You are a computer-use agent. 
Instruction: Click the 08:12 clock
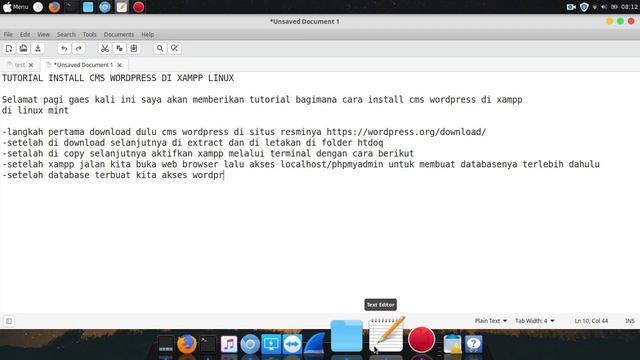[629, 7]
